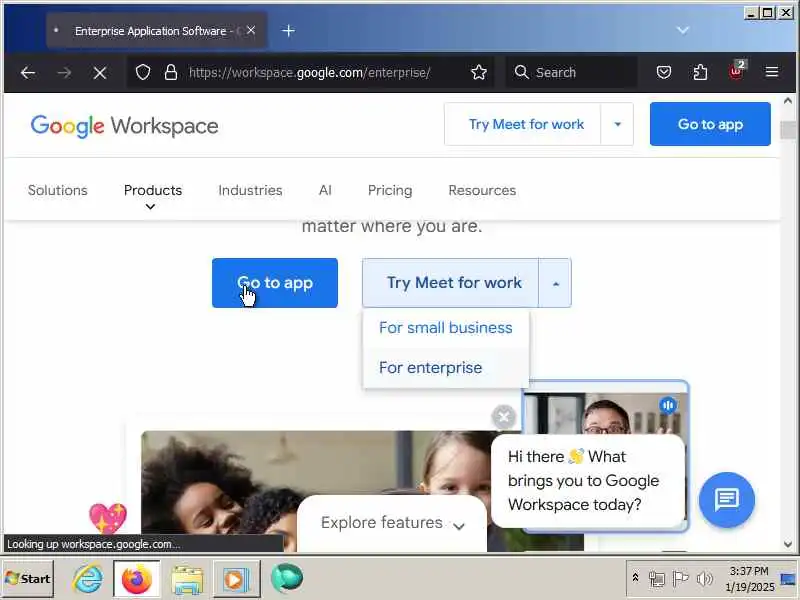Open the Windows Start menu

tap(28, 579)
